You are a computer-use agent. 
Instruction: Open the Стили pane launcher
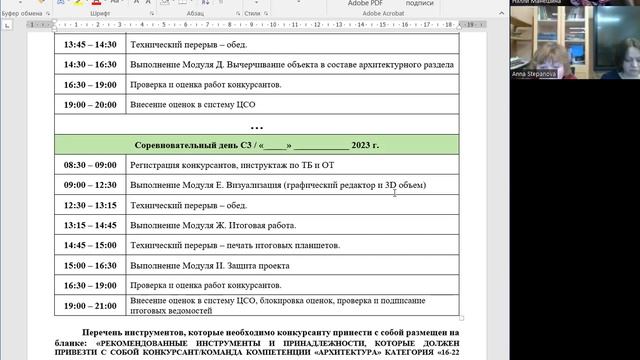coord(266,13)
